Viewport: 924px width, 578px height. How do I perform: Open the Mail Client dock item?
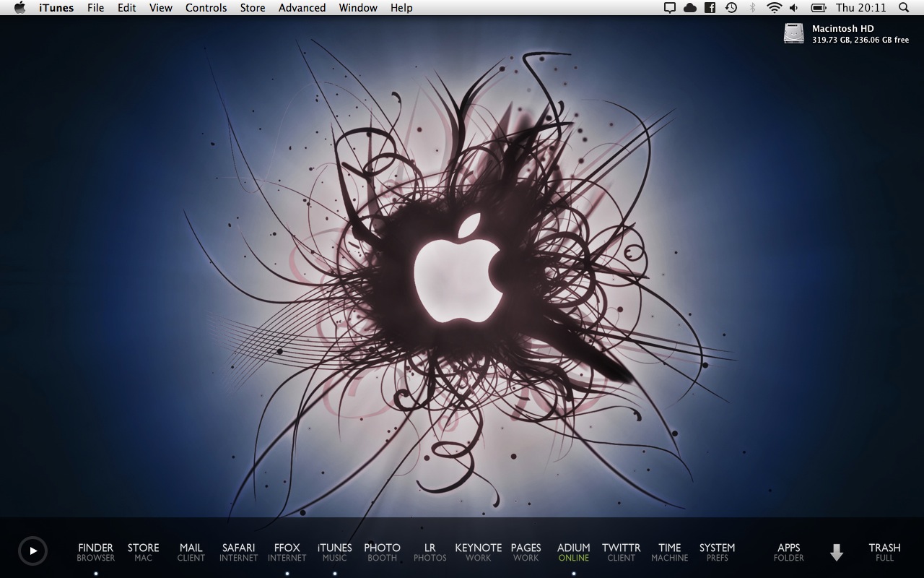click(191, 553)
